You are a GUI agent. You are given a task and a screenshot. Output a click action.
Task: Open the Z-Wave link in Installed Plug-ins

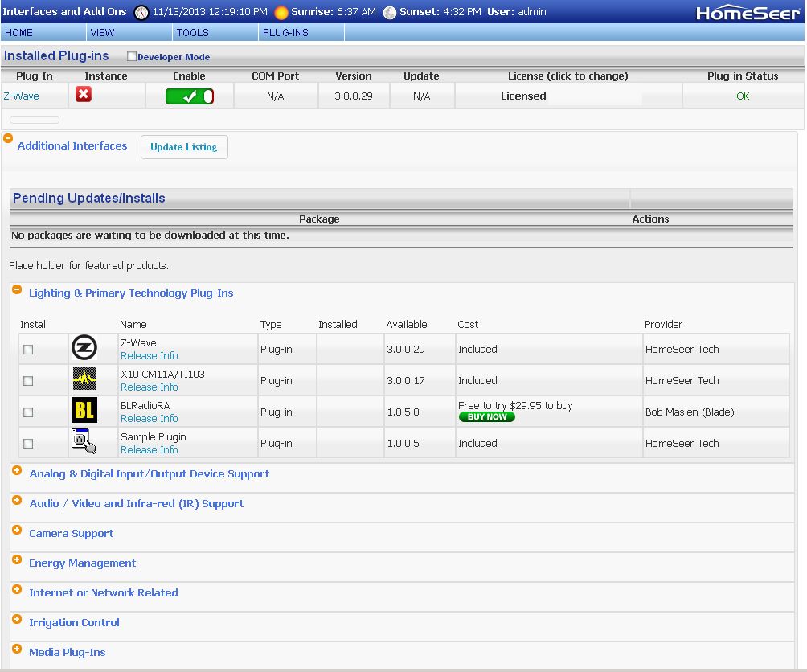click(21, 96)
